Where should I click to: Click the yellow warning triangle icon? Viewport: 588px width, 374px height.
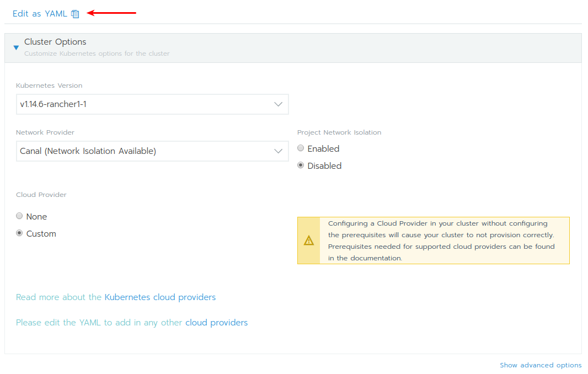click(x=308, y=241)
